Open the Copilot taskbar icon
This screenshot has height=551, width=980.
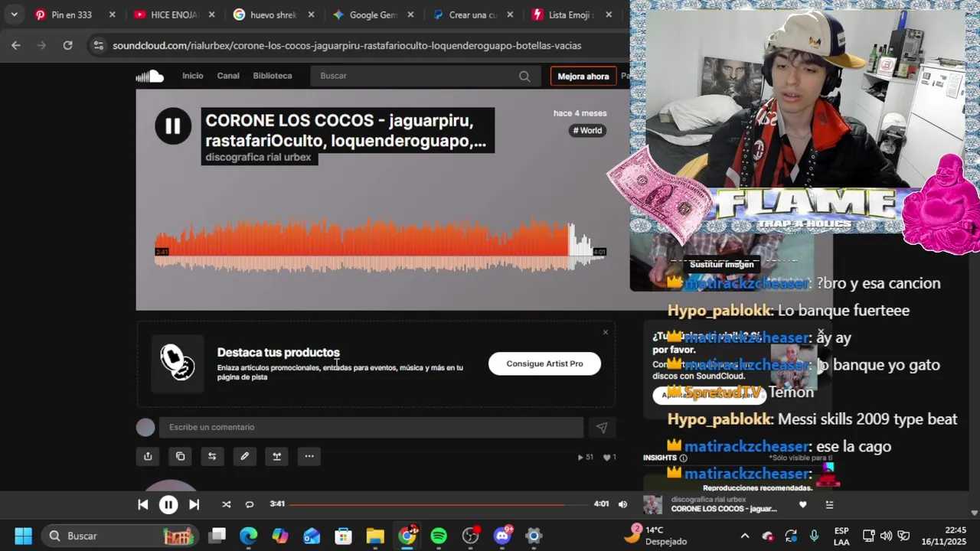point(280,536)
